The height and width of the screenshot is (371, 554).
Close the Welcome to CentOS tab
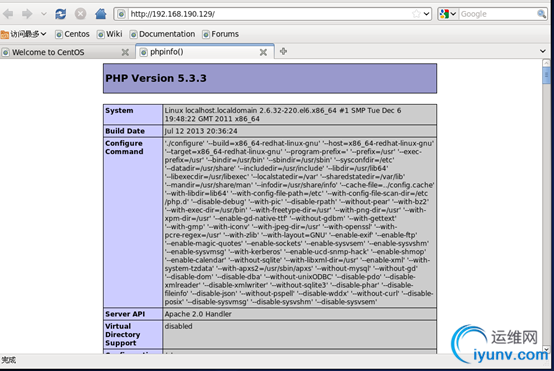(x=125, y=52)
